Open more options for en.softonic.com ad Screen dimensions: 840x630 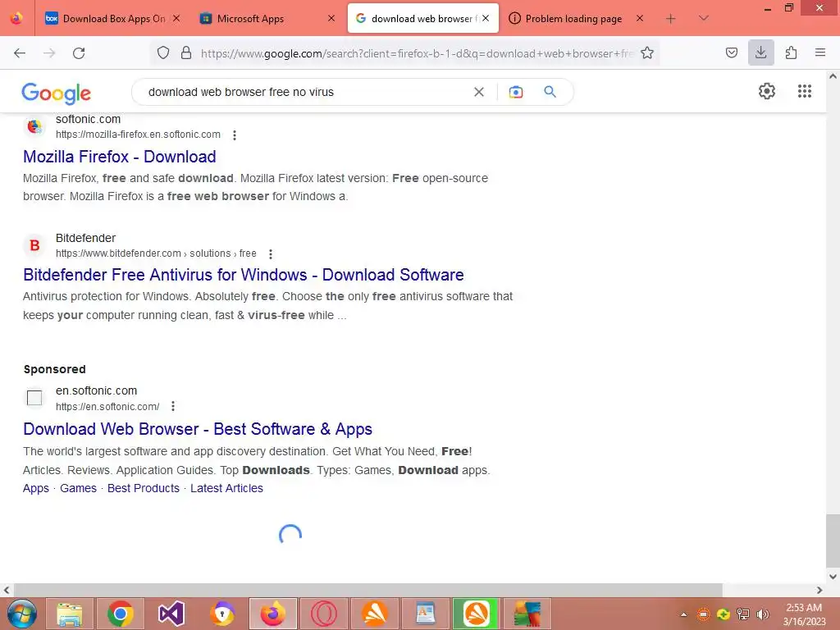coord(172,407)
